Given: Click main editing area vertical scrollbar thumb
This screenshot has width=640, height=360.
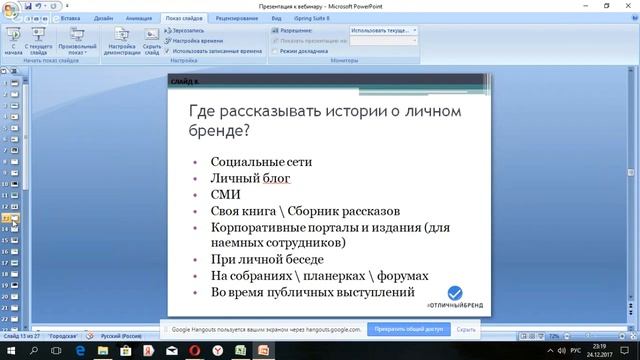Looking at the screenshot, I should click(x=631, y=173).
